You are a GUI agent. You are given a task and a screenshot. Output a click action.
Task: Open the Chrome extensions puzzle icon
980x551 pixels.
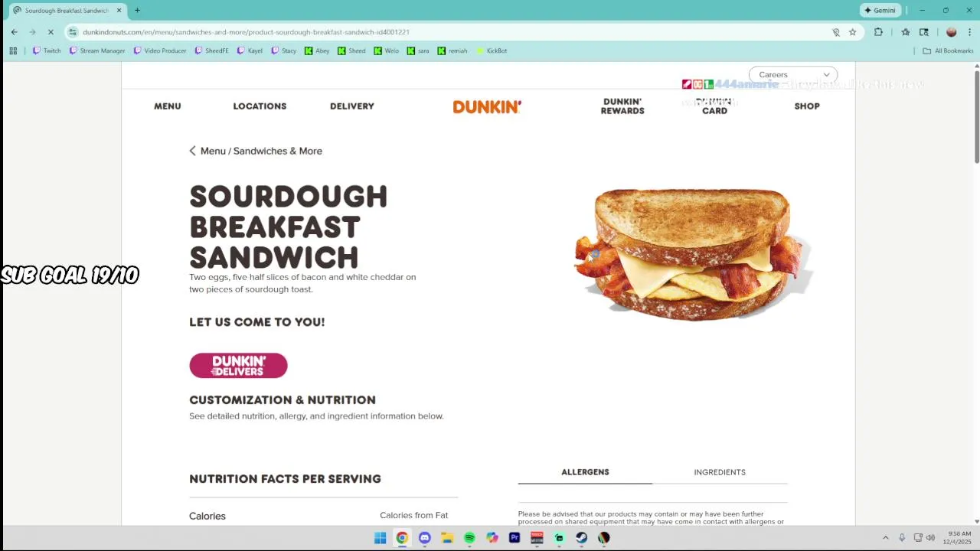(878, 32)
